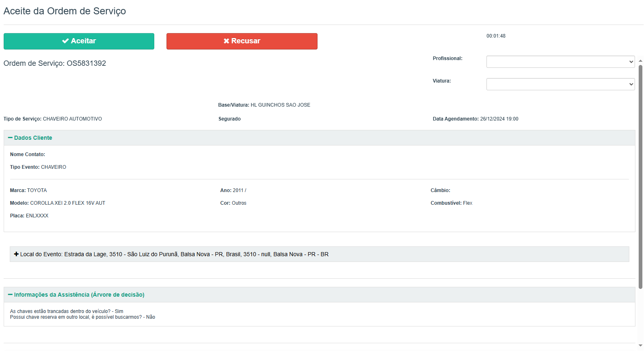Screen dimensions: 644x351
Task: Open the Viatura dropdown
Action: click(x=560, y=84)
